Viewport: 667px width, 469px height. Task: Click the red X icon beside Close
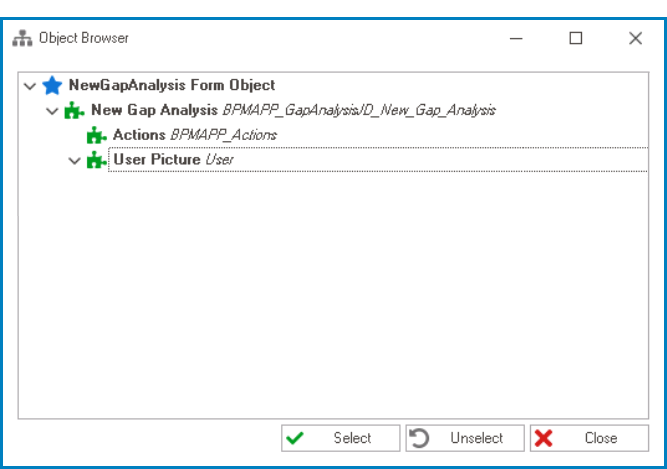(x=543, y=438)
